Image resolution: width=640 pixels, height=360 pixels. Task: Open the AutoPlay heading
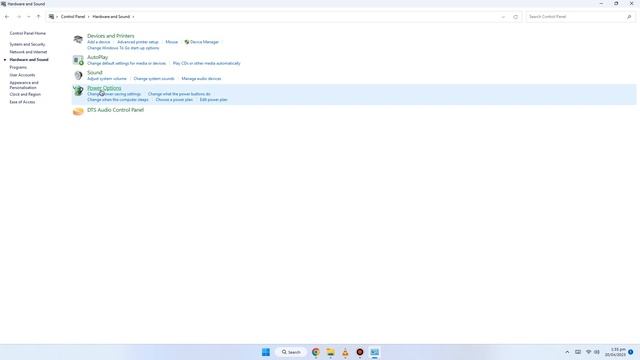[98, 57]
